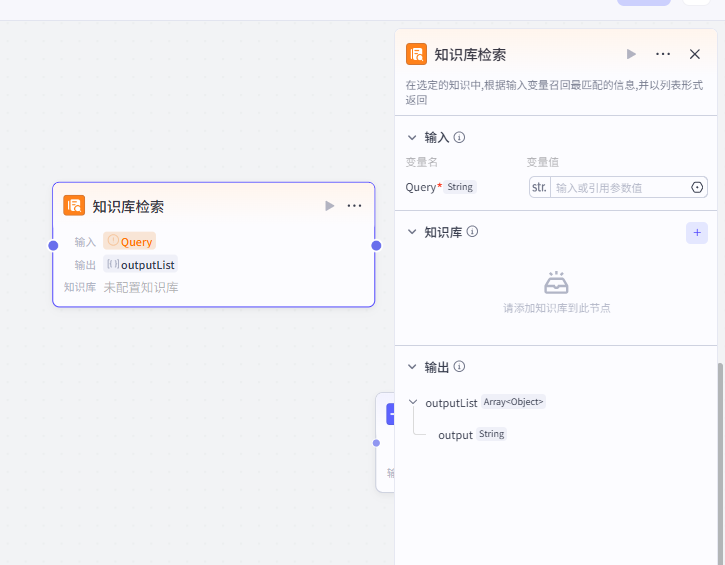Show info tooltip beside 输入 heading
The height and width of the screenshot is (565, 725).
click(x=460, y=138)
